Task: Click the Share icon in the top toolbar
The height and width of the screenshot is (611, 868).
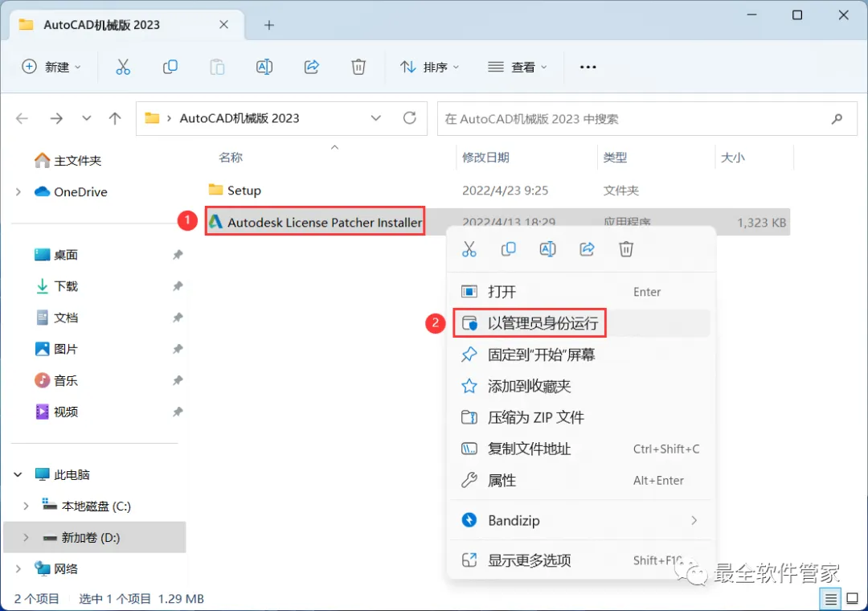Action: click(x=312, y=67)
